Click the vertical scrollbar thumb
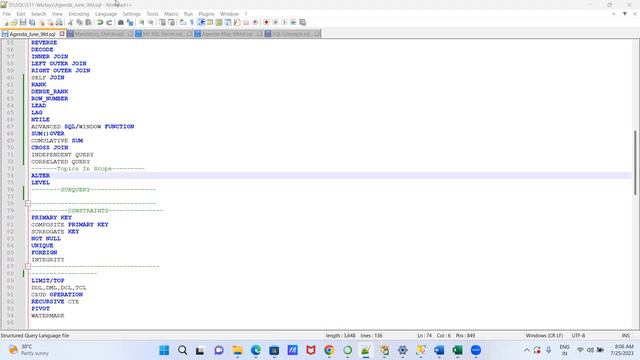The width and height of the screenshot is (640, 360). 635,162
